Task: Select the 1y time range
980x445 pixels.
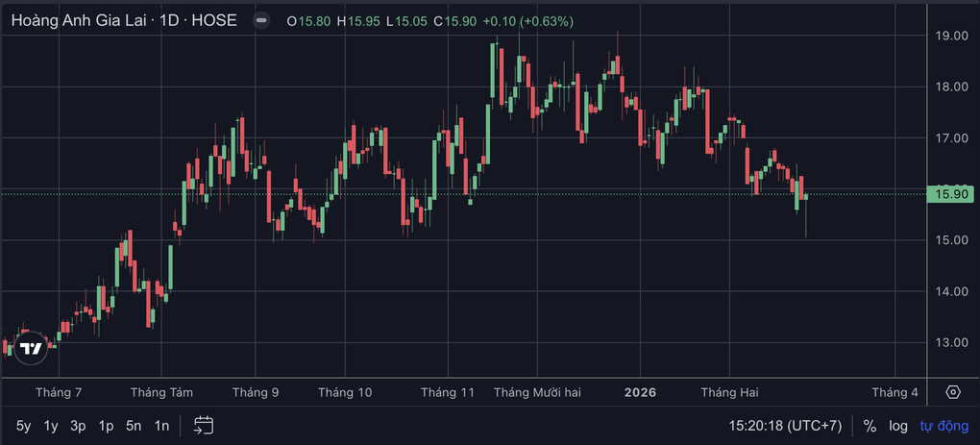Action: [51, 425]
